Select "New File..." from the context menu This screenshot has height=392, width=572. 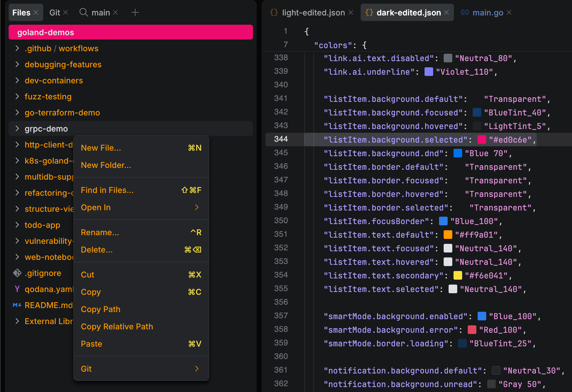pyautogui.click(x=101, y=148)
